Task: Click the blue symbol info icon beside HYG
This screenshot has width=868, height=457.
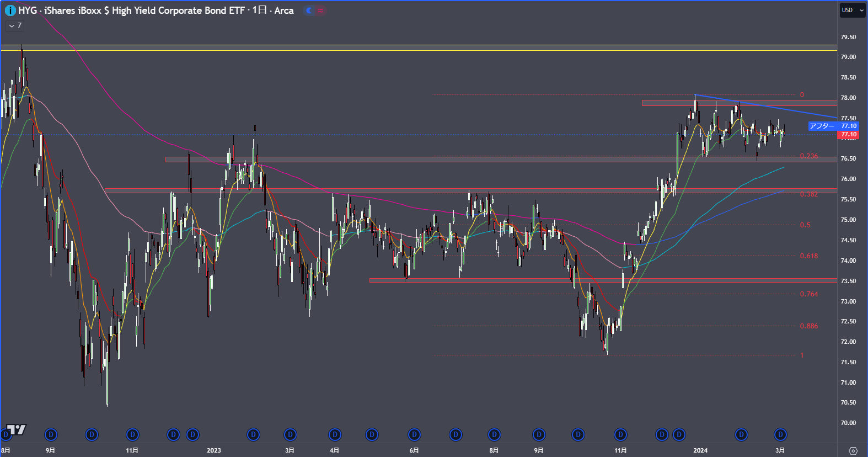Action: pos(10,10)
